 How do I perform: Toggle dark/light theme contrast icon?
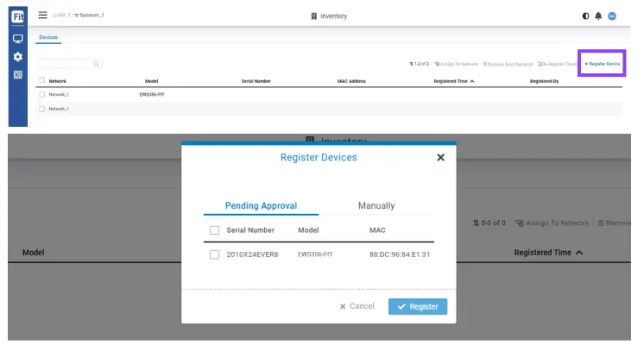point(585,16)
